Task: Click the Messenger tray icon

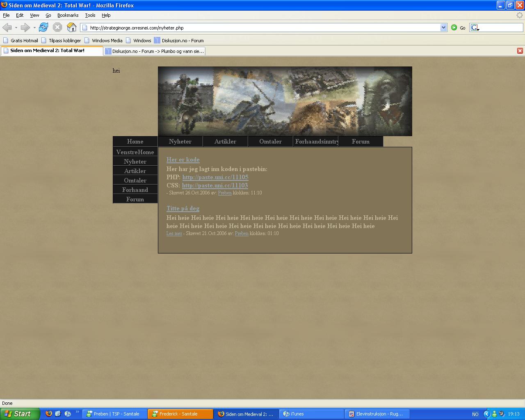Action: (x=494, y=414)
